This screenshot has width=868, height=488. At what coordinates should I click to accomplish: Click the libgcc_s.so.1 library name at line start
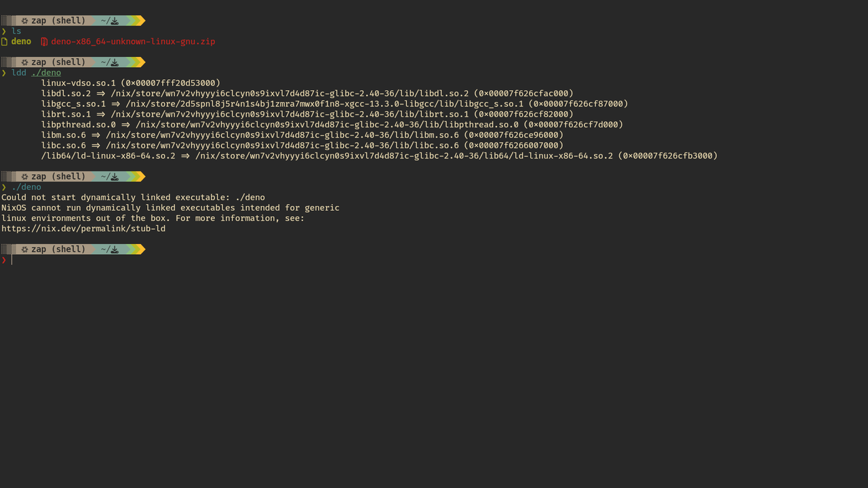coord(73,104)
